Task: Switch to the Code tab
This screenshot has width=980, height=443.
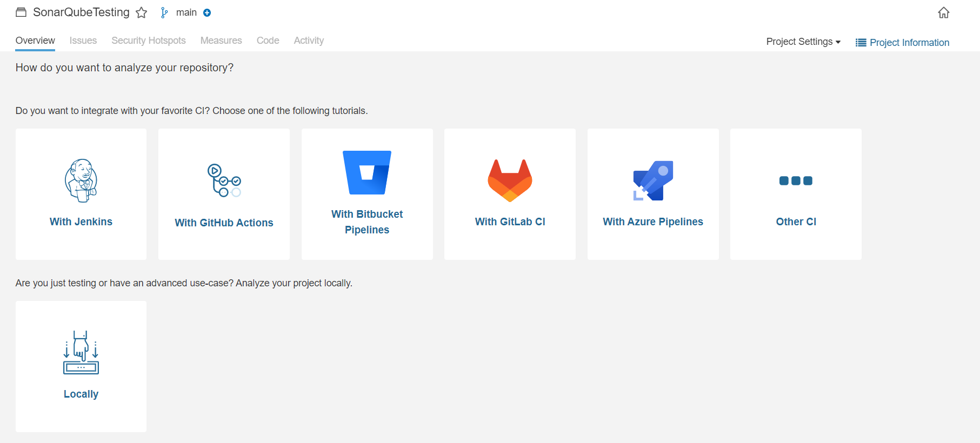Action: pos(268,41)
